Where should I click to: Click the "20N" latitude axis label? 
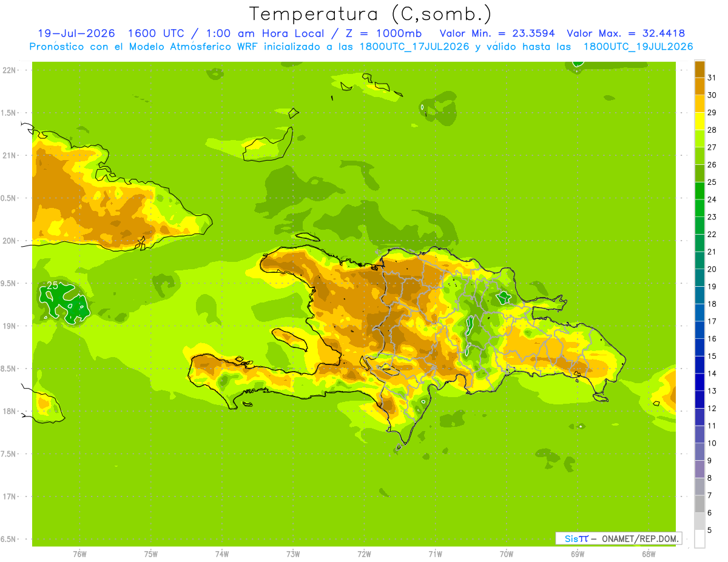9,241
